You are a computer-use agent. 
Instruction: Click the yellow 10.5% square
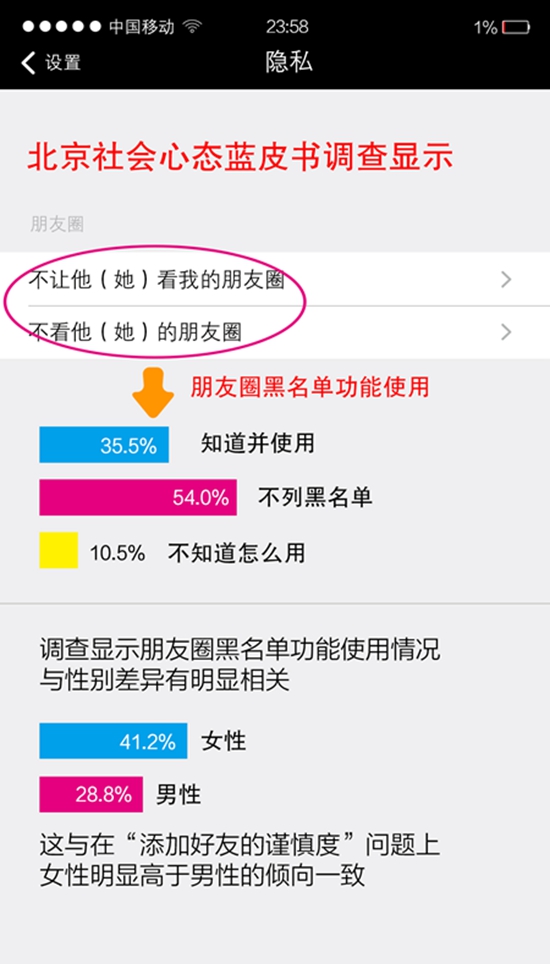tap(58, 550)
